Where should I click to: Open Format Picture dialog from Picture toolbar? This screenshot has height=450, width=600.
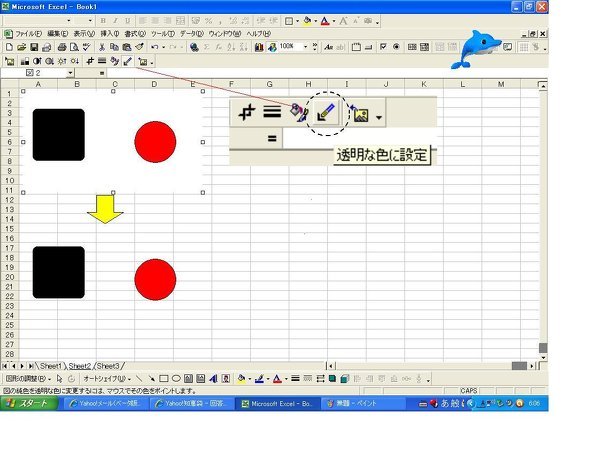coord(114,61)
